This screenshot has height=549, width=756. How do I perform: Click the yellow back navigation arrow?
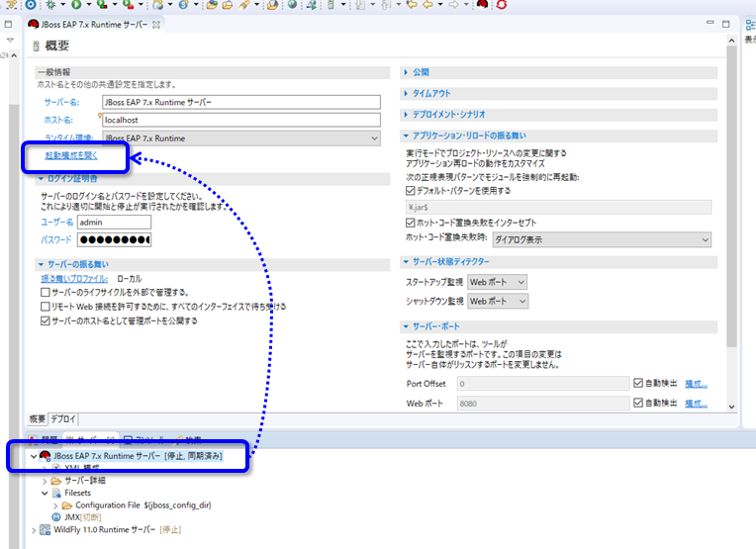pyautogui.click(x=427, y=5)
